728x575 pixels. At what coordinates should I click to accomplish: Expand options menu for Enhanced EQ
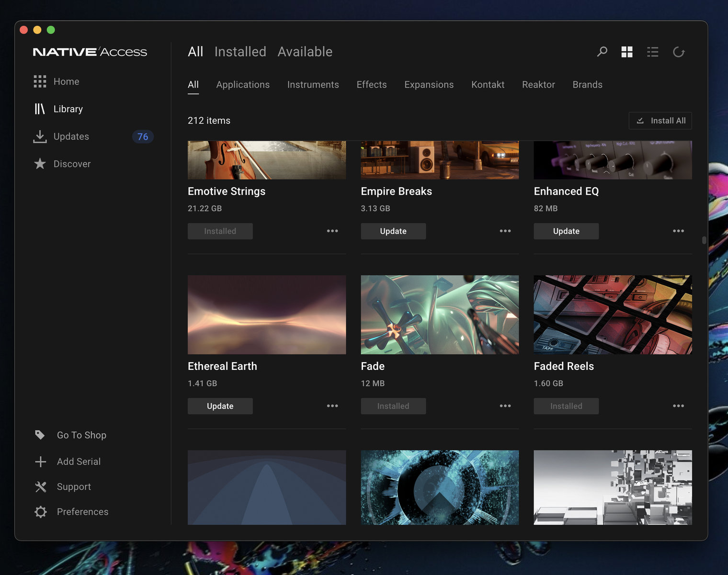678,231
